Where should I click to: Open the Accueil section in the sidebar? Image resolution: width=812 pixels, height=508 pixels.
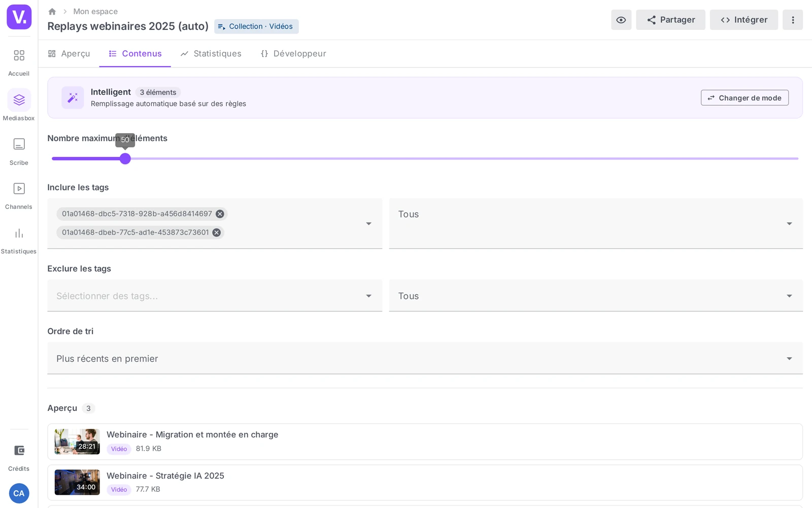pos(19,62)
